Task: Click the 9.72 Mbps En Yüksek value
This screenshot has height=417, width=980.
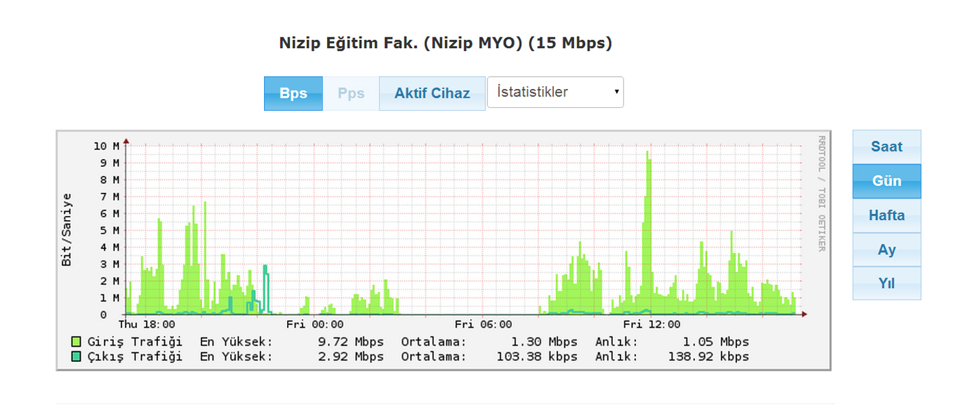Action: [351, 342]
